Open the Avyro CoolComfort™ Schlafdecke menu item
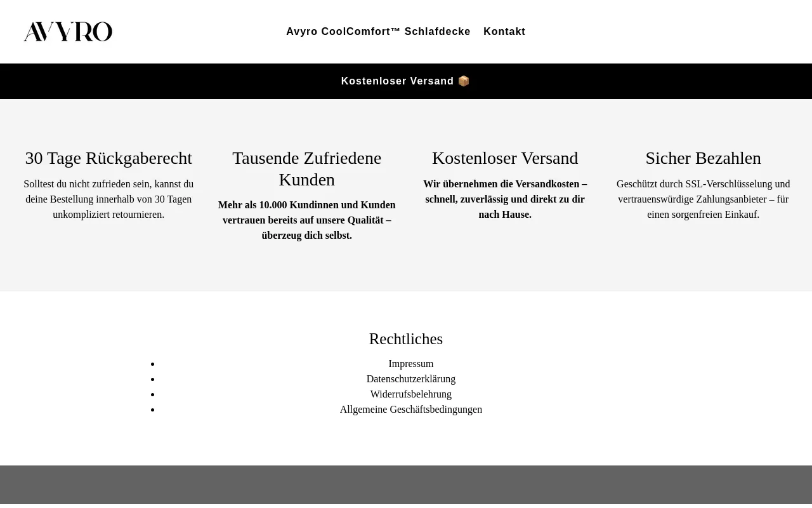Viewport: 812px width, 508px height. point(378,32)
